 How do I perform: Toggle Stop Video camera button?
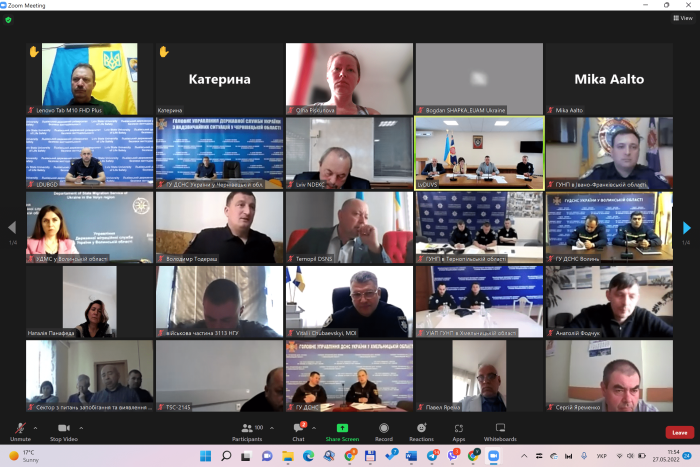coord(63,429)
